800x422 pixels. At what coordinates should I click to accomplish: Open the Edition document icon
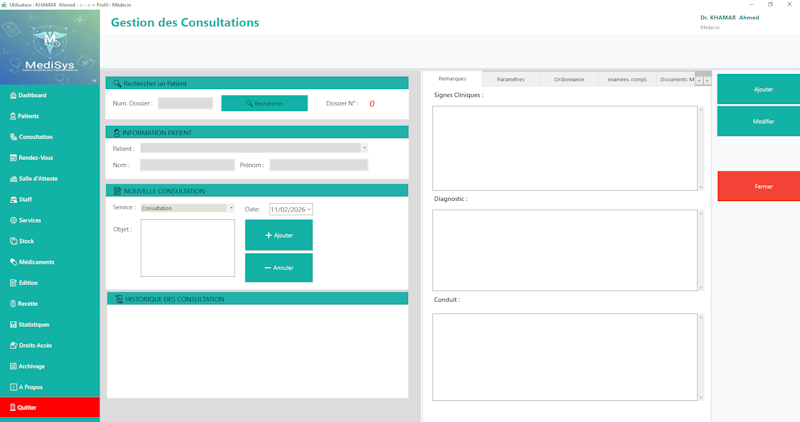point(13,283)
